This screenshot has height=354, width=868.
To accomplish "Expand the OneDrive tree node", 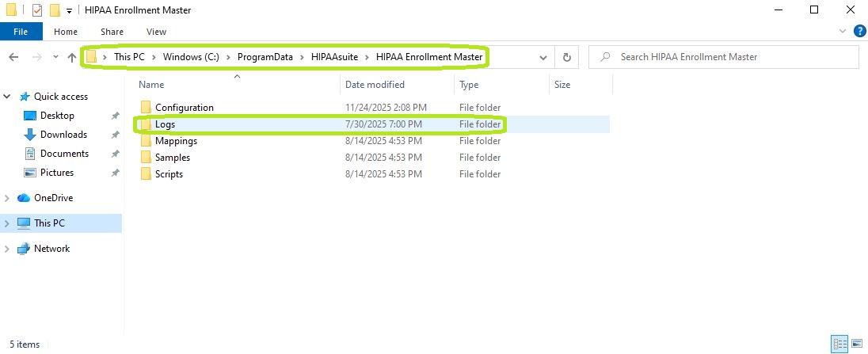I will click(7, 198).
